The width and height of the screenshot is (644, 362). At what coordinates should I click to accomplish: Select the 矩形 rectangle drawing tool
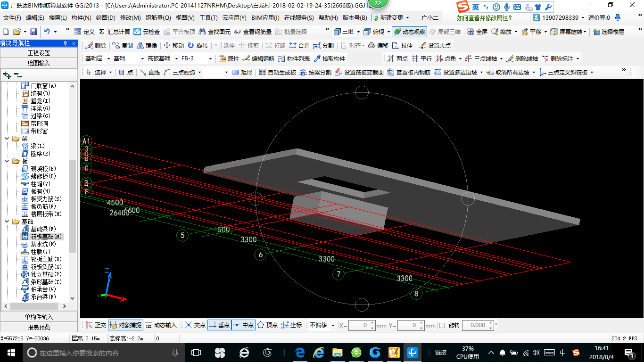242,72
